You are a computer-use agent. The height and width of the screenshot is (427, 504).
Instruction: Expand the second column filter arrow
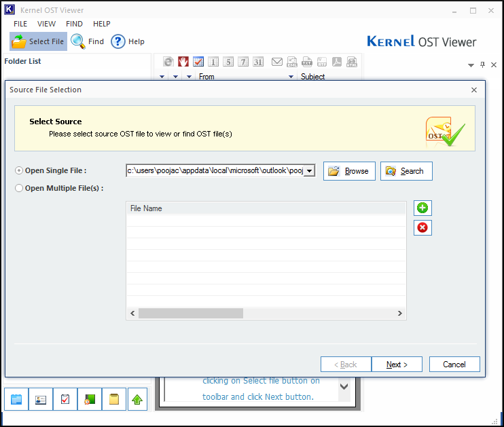(x=175, y=77)
